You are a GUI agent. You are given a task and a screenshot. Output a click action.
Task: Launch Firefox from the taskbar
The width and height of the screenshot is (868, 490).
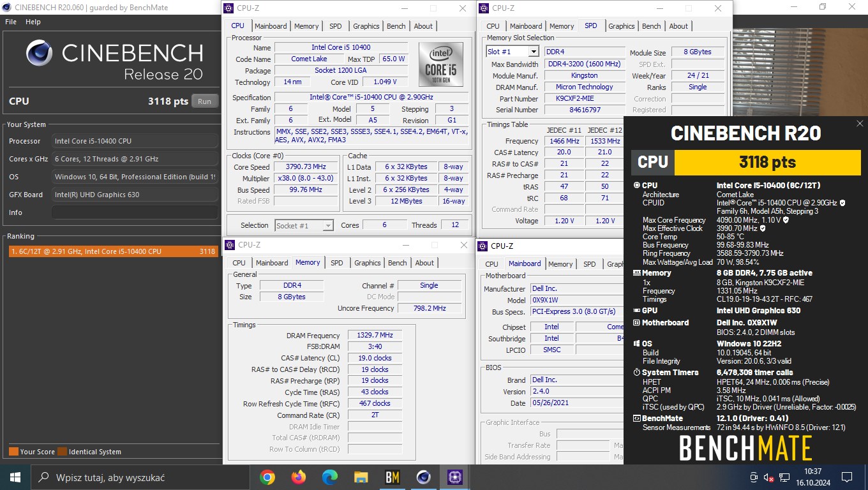click(298, 477)
